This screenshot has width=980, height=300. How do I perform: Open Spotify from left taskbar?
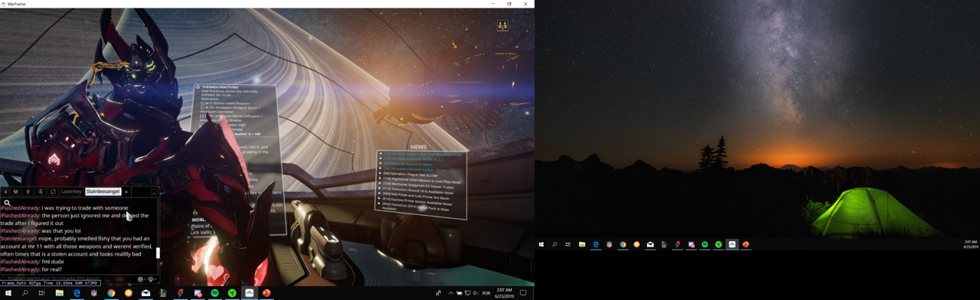coord(214,293)
